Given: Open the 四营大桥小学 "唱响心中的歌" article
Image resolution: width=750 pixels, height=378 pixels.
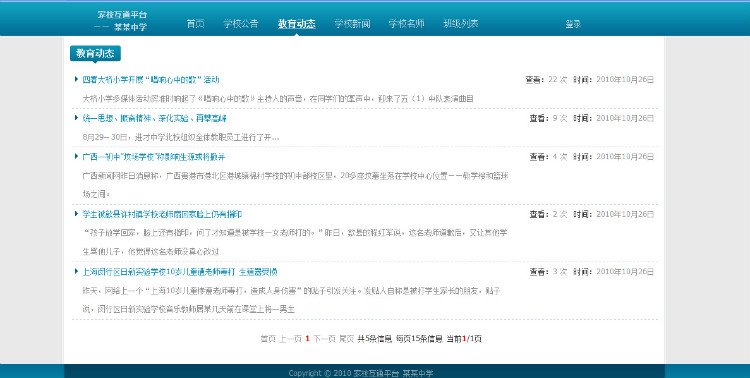Looking at the screenshot, I should click(x=151, y=79).
